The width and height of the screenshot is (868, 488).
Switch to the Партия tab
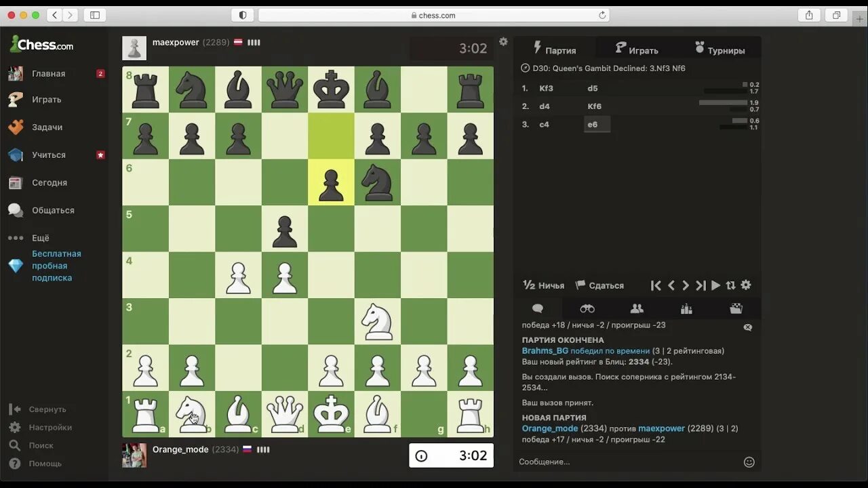tap(554, 49)
